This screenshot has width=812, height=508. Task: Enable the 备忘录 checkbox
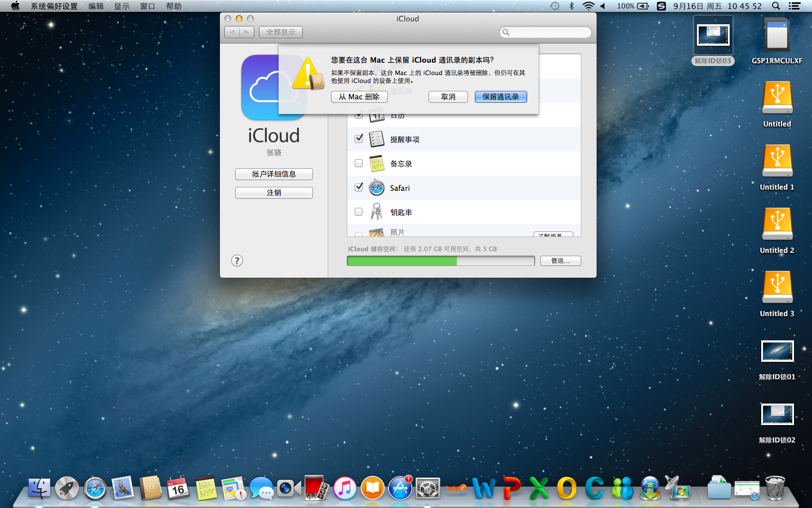[359, 163]
